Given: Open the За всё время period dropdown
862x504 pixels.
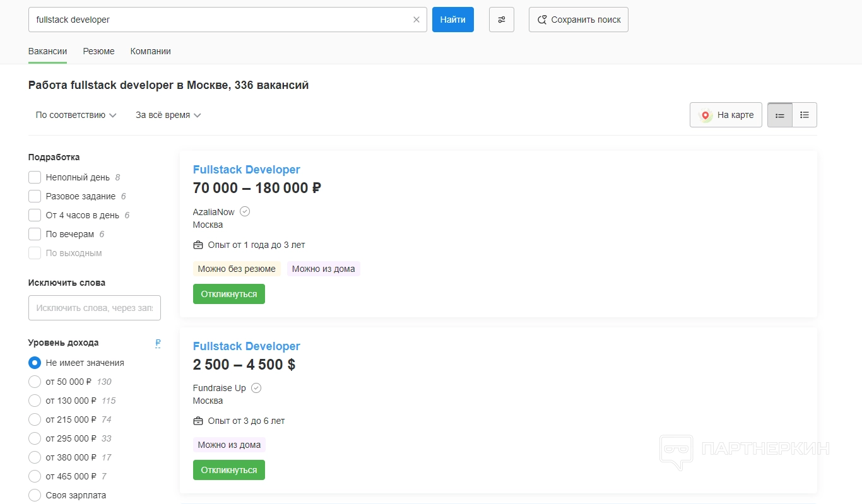Looking at the screenshot, I should [x=168, y=115].
